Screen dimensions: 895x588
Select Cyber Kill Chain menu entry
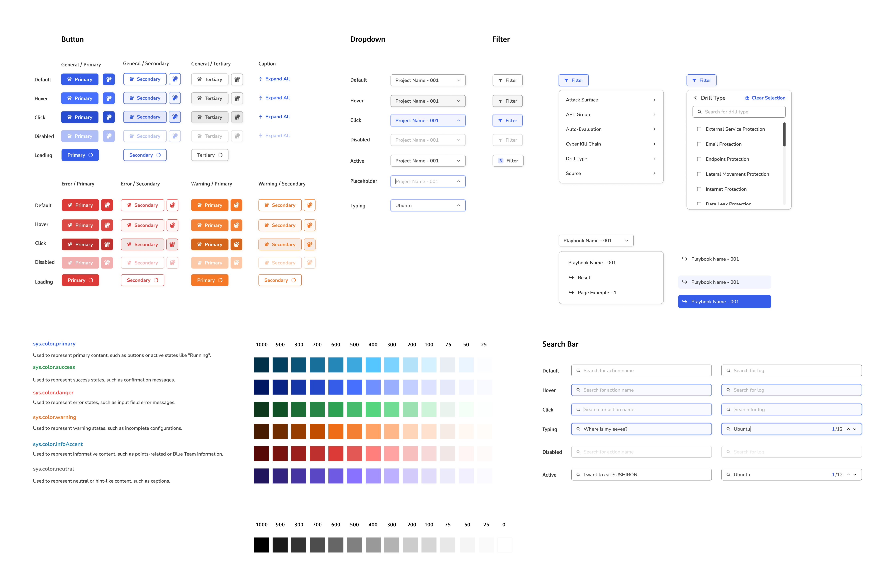pos(611,144)
